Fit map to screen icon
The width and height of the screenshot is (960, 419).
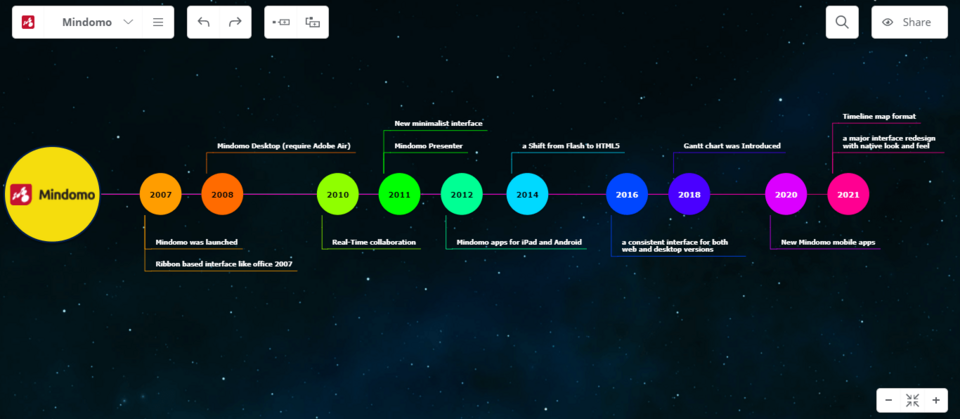[x=912, y=400]
